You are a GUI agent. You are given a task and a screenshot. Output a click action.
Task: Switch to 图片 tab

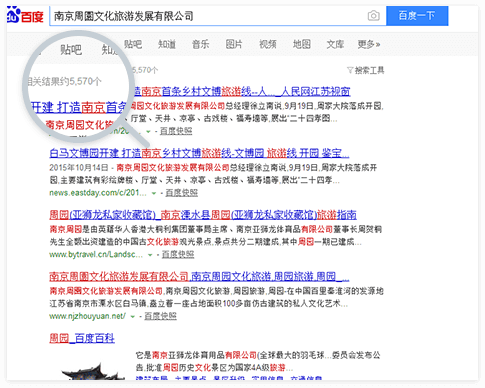click(234, 44)
